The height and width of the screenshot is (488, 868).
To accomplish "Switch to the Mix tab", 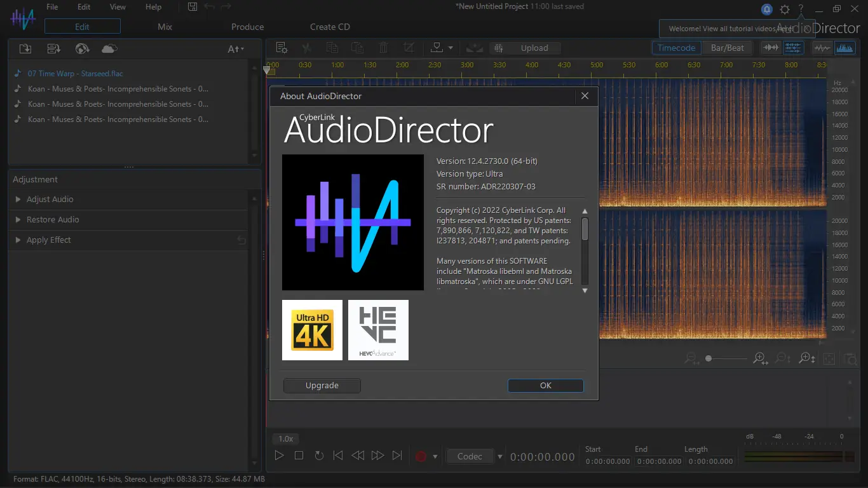I will (x=165, y=27).
